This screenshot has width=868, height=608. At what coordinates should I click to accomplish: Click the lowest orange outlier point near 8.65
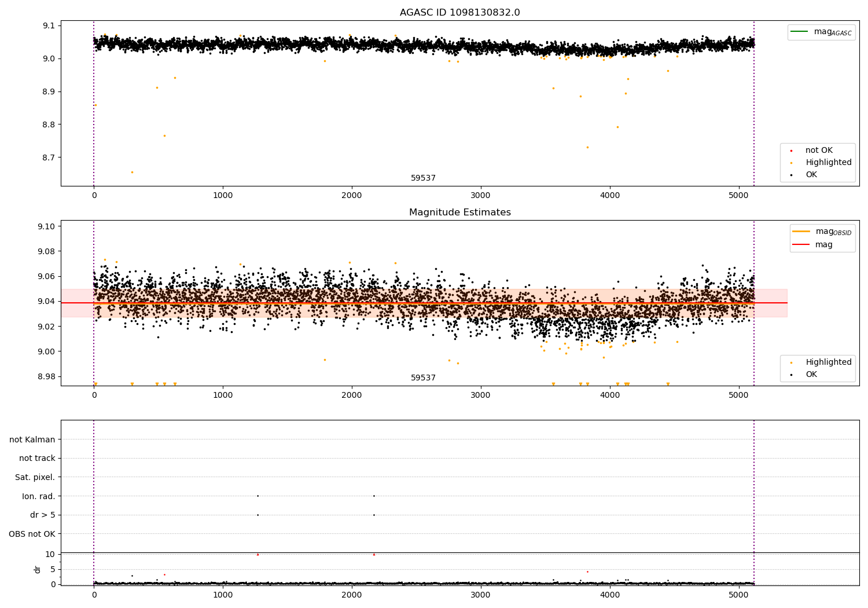click(x=132, y=172)
